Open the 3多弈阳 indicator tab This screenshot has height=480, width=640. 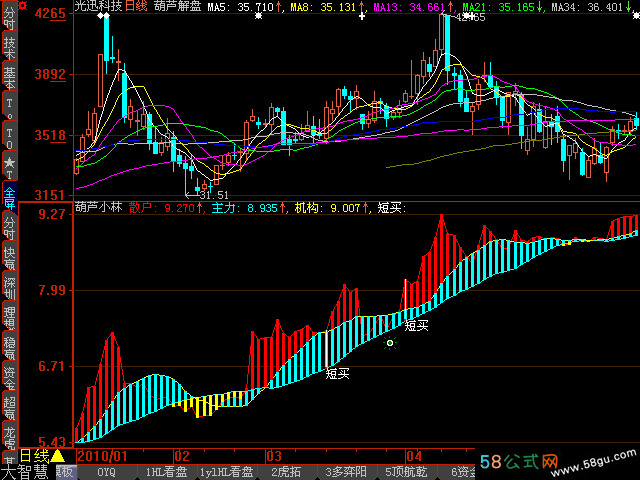[348, 472]
